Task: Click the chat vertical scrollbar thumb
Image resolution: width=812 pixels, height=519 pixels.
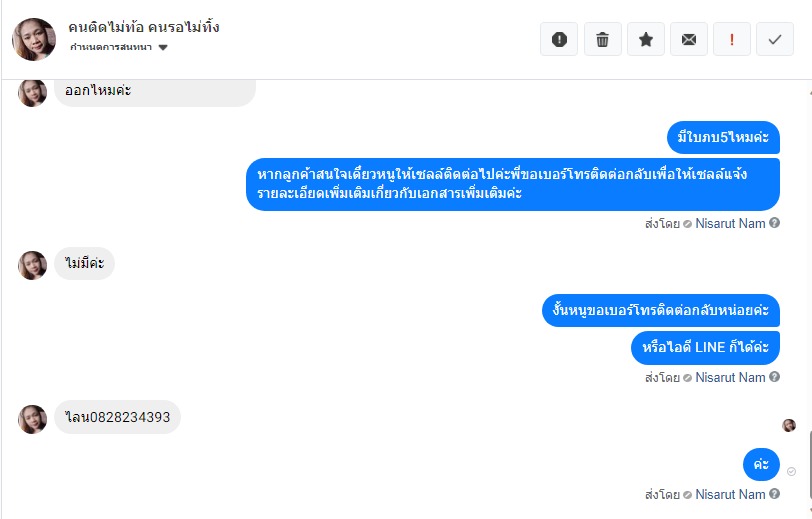Action: pyautogui.click(x=808, y=465)
